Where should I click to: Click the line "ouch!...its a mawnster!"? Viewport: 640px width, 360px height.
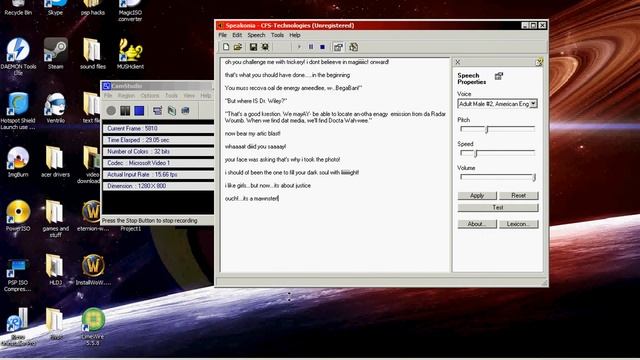[251, 198]
